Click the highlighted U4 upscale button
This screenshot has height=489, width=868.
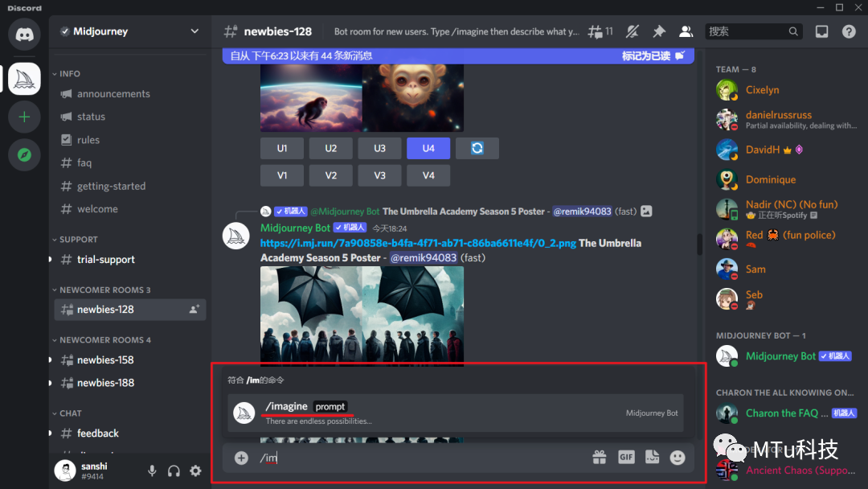click(428, 149)
